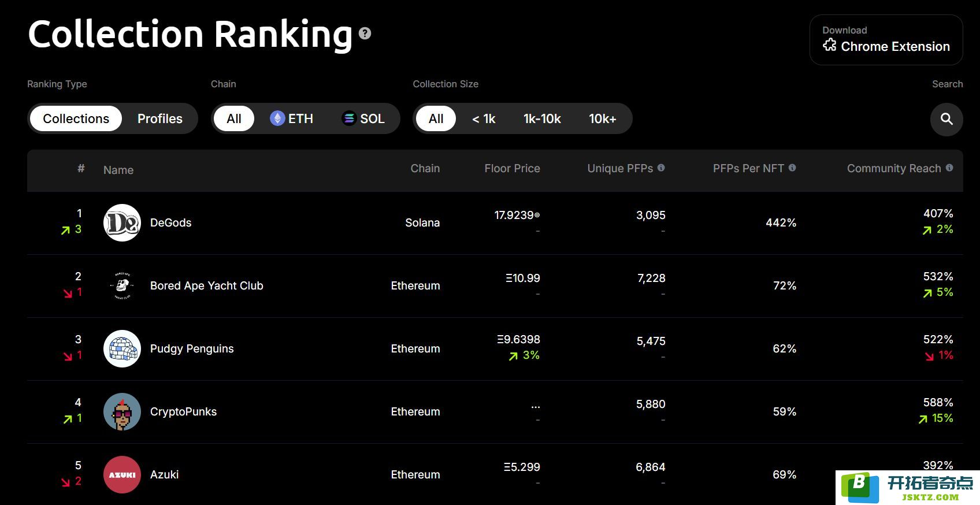
Task: Filter collection size 10k+
Action: pos(603,118)
